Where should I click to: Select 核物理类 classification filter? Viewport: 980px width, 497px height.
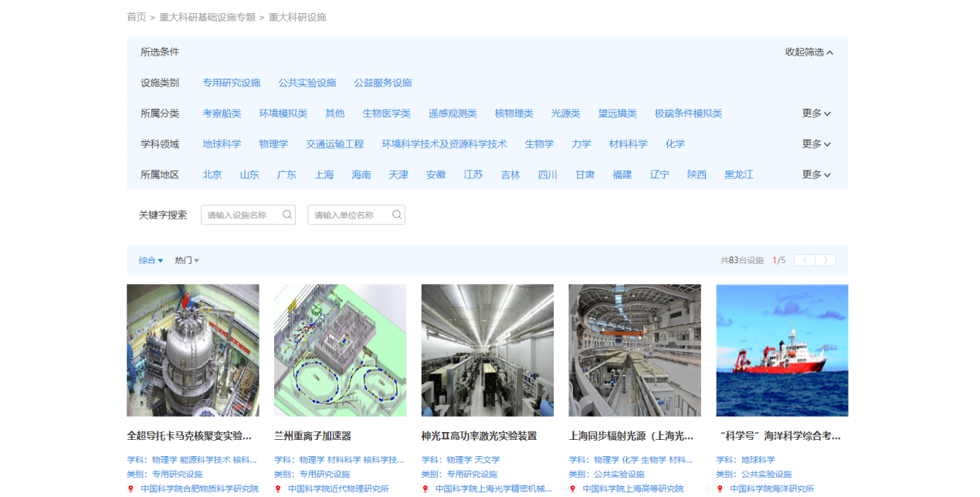[x=514, y=113]
